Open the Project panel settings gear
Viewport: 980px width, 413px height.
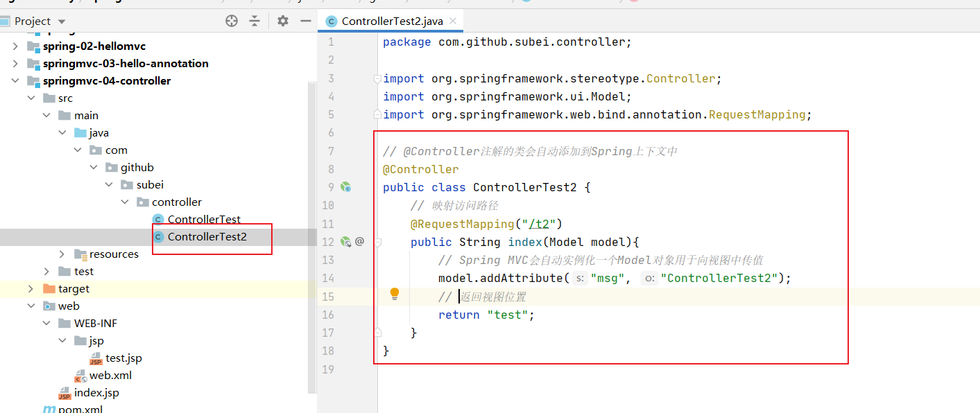click(x=282, y=21)
